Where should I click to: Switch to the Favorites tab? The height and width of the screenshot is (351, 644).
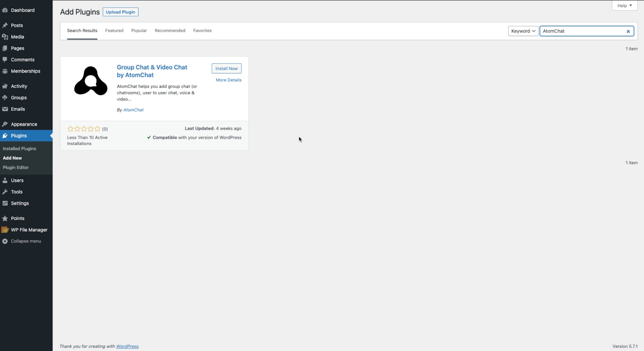(202, 31)
